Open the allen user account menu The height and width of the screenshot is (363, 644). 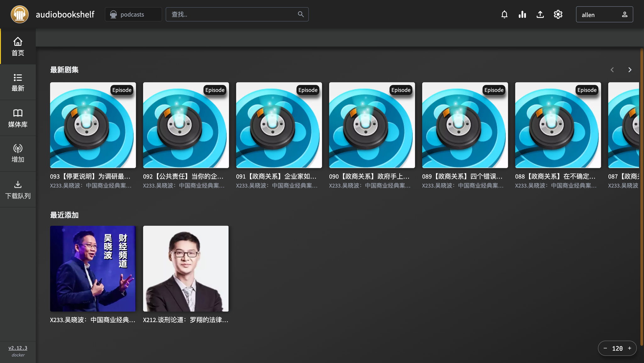click(x=604, y=14)
